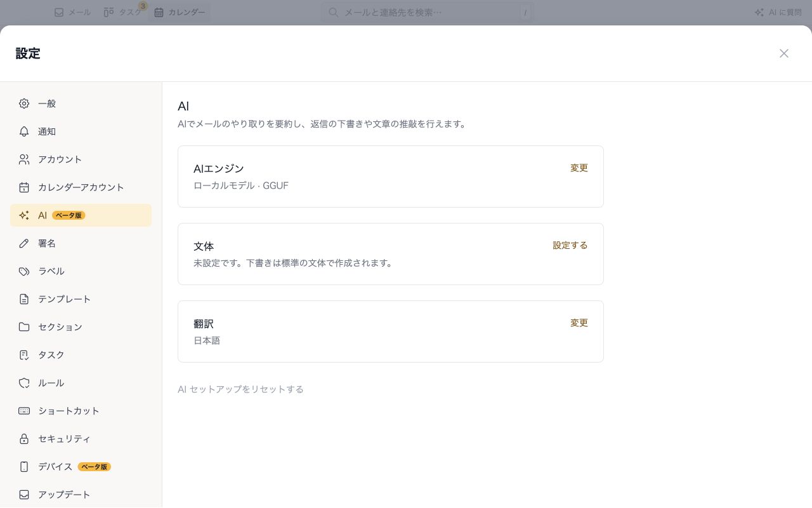Go to セクション settings
This screenshot has height=508, width=812.
(x=81, y=327)
